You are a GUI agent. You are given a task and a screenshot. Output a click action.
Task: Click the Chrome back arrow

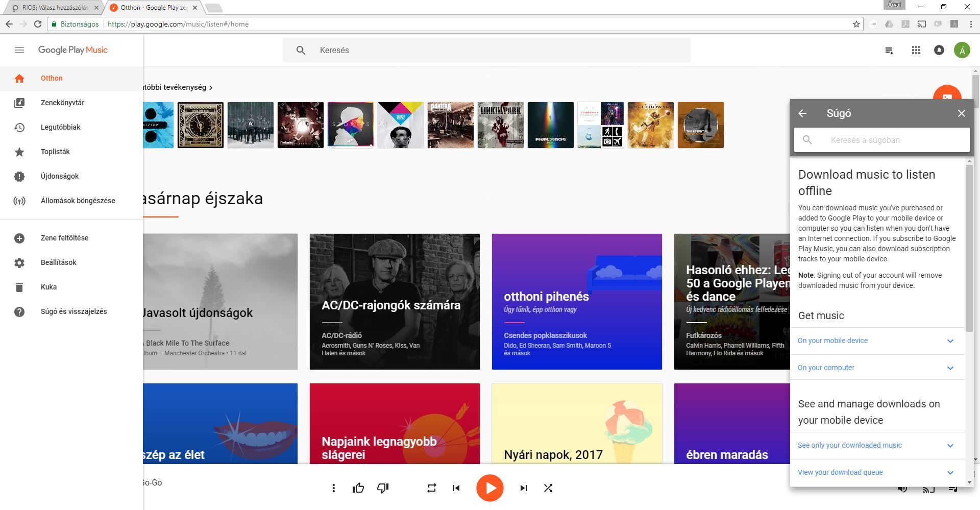point(9,24)
